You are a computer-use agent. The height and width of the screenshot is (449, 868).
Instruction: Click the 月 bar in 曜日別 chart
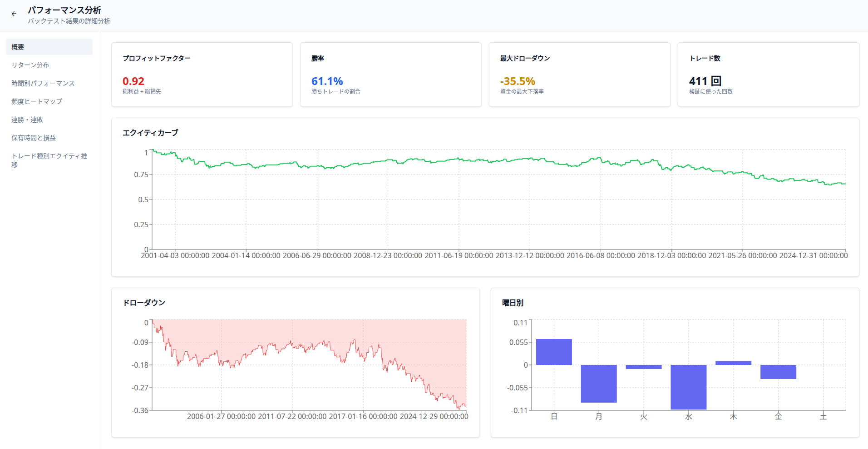tap(599, 384)
